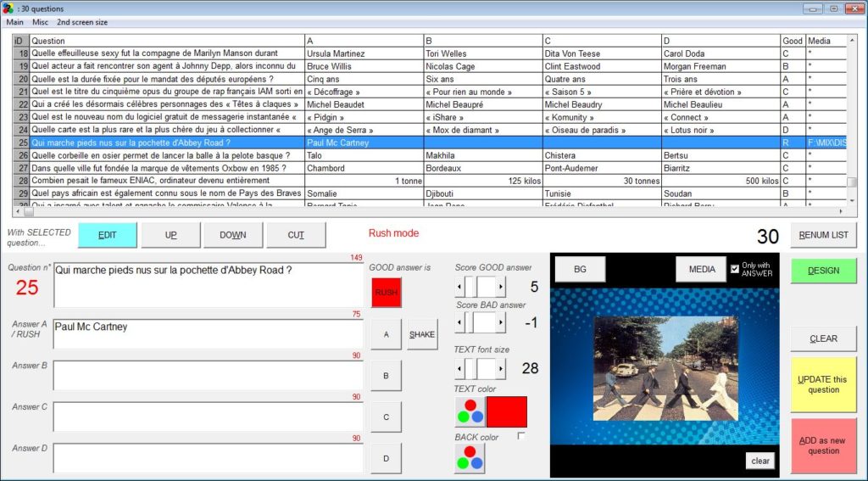Increase TEXT font size with right arrow
The height and width of the screenshot is (481, 868).
coord(501,368)
